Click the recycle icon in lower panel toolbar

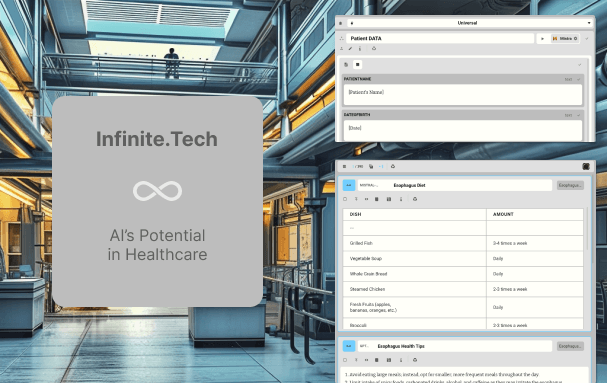tap(393, 167)
